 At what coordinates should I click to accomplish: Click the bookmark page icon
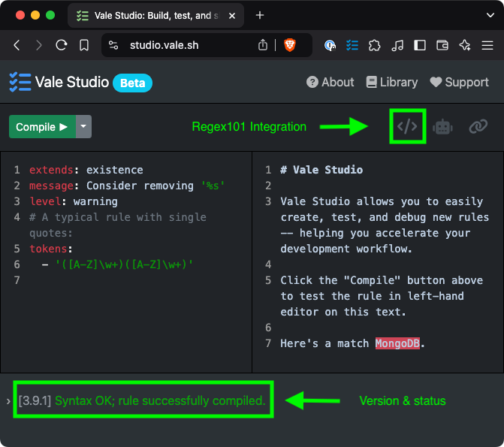tap(84, 45)
